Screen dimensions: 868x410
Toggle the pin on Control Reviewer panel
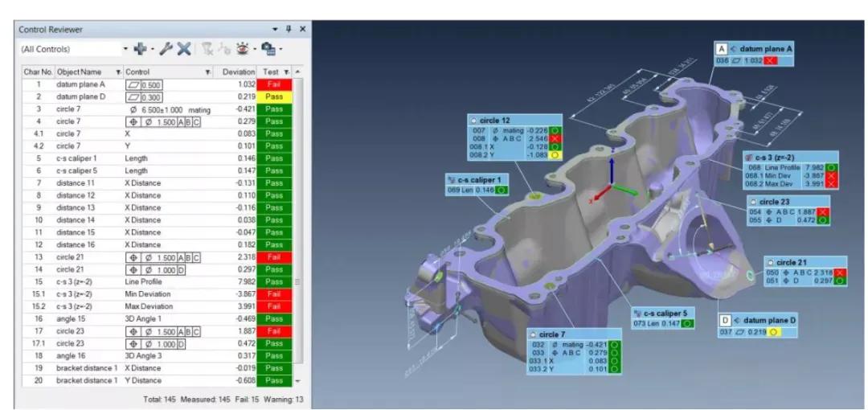coord(289,30)
